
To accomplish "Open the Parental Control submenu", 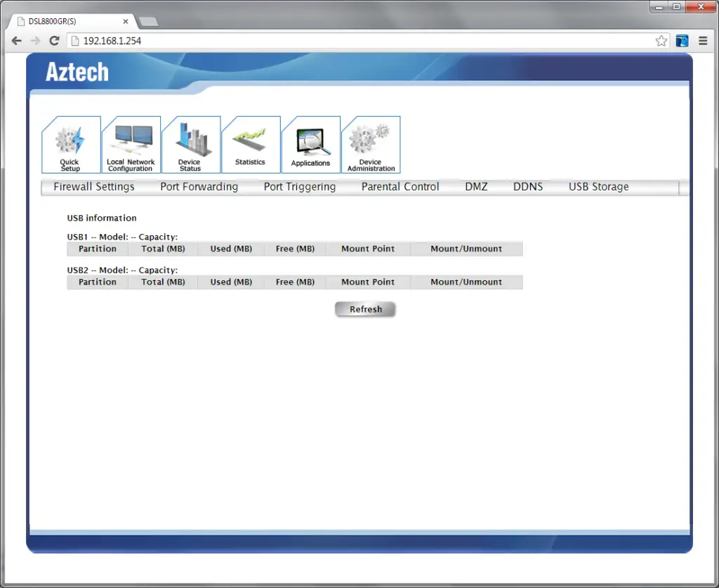I will 400,187.
